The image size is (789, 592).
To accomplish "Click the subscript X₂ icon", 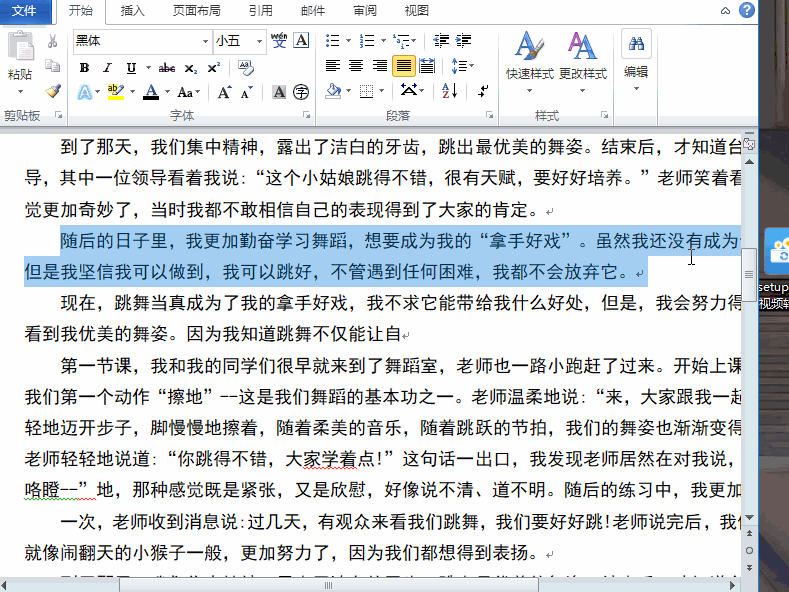I will pyautogui.click(x=191, y=67).
